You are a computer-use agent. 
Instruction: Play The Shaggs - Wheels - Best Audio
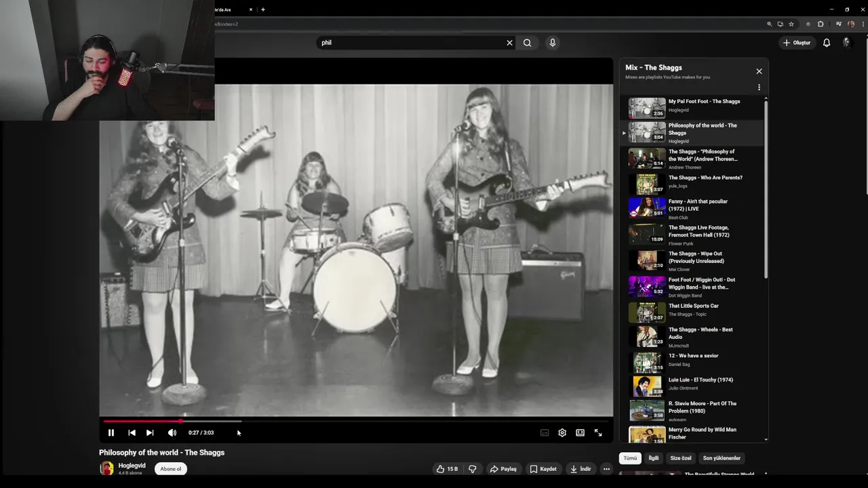[x=693, y=337]
